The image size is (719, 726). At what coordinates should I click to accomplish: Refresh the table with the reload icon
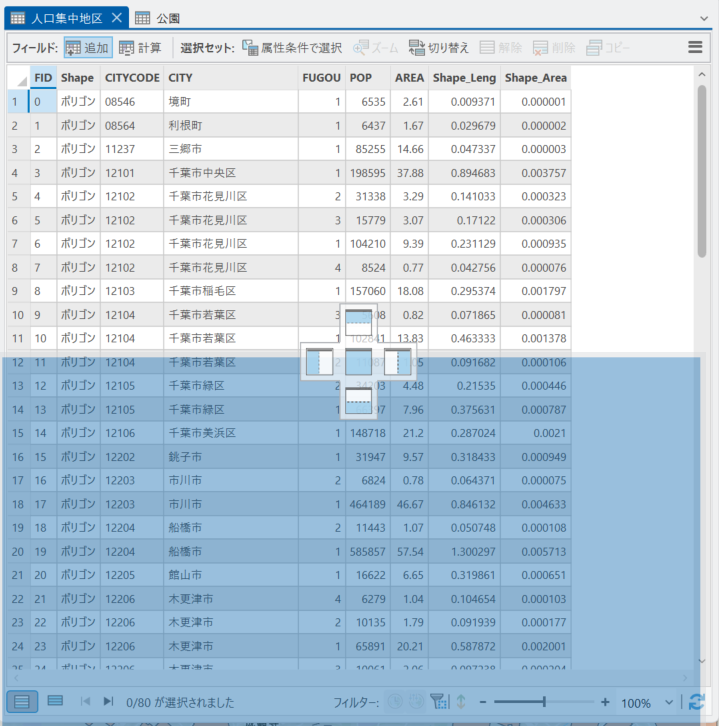tap(697, 703)
